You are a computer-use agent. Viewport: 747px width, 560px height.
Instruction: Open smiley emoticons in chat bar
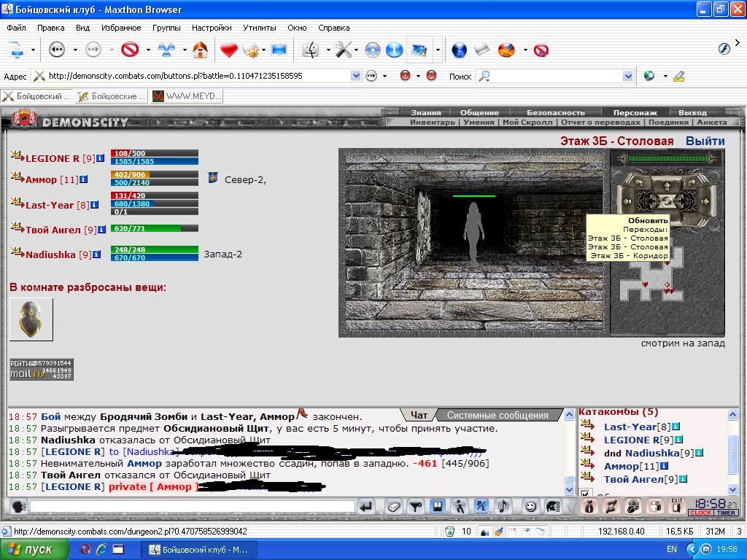click(x=530, y=507)
